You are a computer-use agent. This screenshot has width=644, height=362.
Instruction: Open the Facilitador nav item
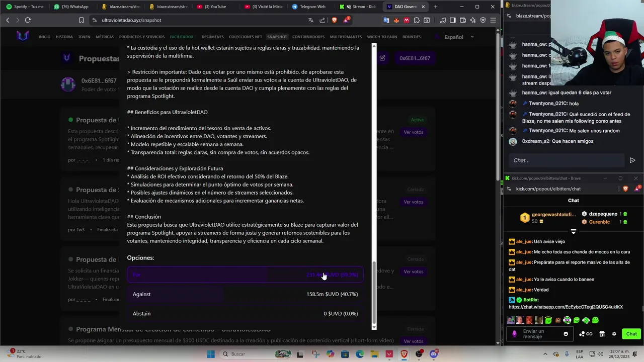[x=182, y=37]
